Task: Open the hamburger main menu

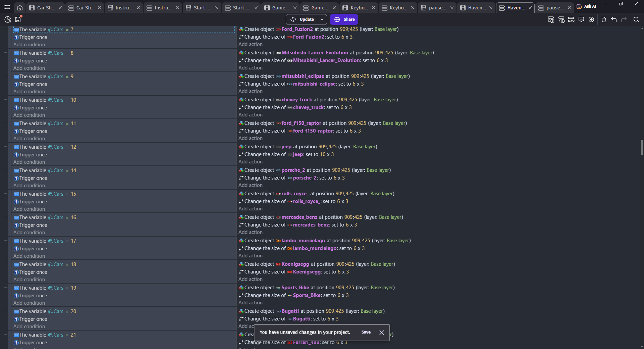Action: [7, 7]
